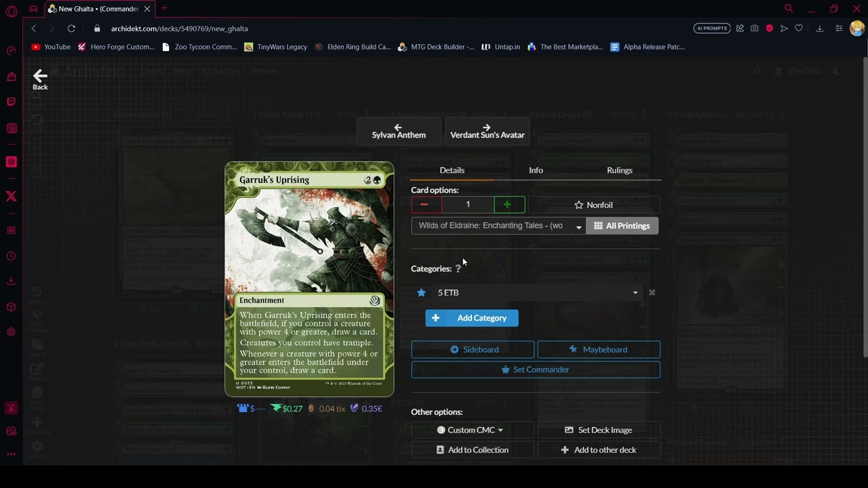The width and height of the screenshot is (868, 488).
Task: Click the Add Category button
Action: 472,318
